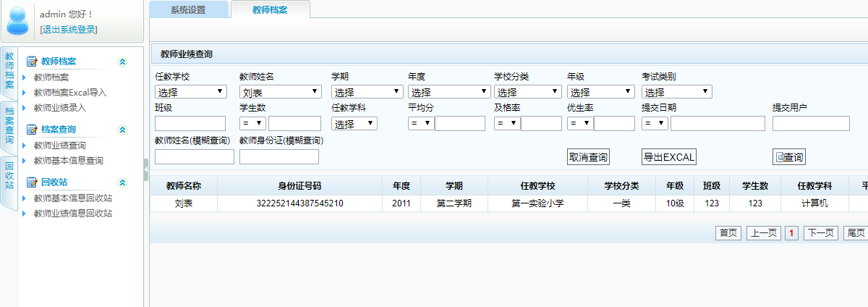The image size is (868, 307).
Task: Open the 教师姓名 dropdown showing 刘表
Action: coord(281,92)
